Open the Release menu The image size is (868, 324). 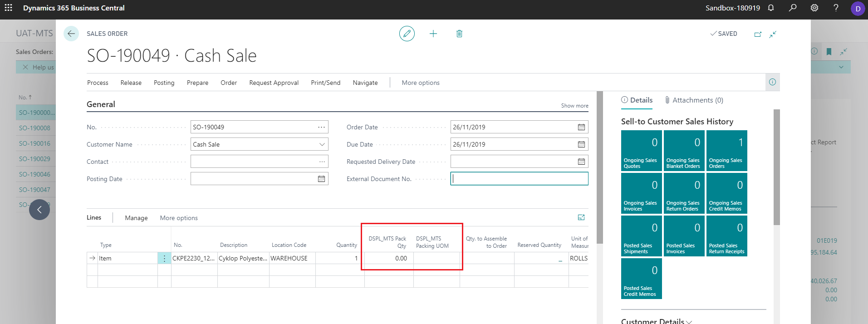pos(131,83)
